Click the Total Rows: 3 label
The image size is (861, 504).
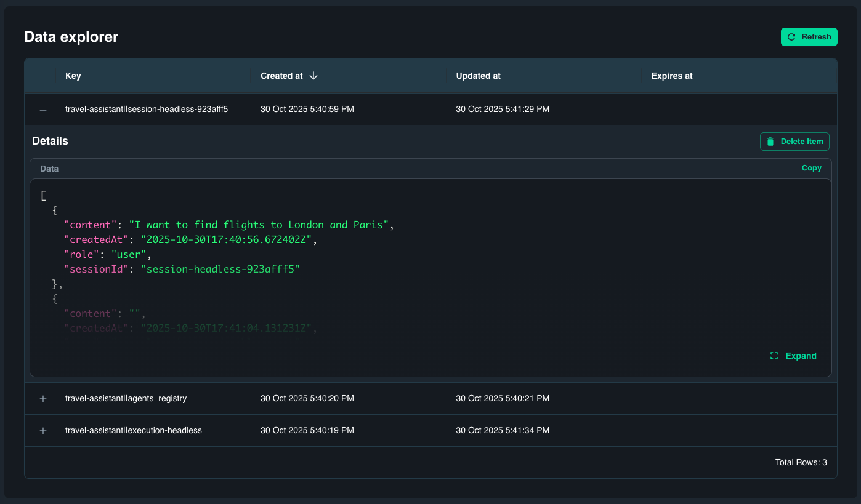point(801,462)
